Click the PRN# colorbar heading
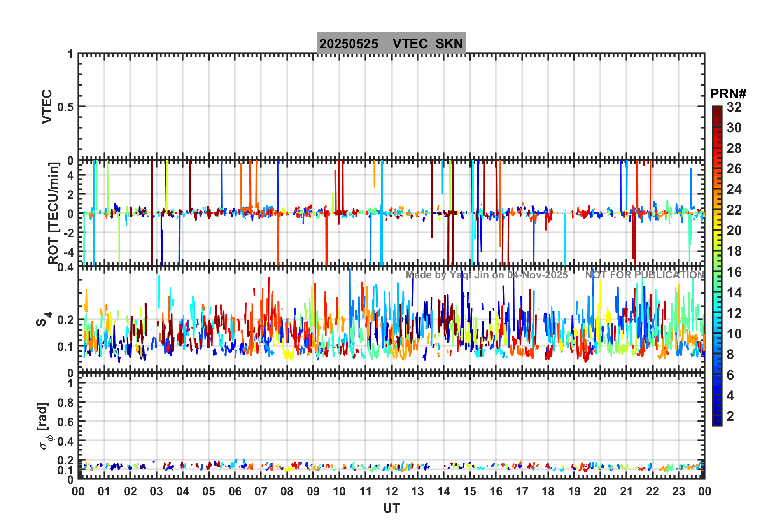783x532 pixels. coord(728,94)
